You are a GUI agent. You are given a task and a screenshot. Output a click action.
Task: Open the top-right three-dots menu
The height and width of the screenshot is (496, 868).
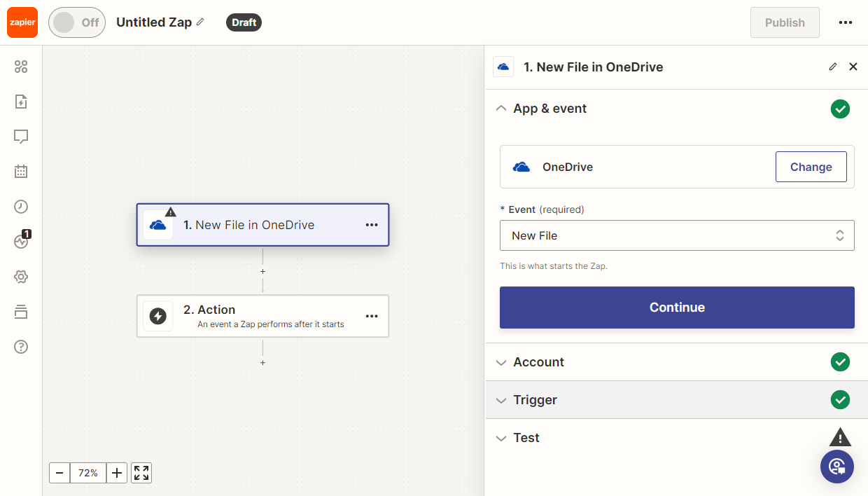[845, 22]
